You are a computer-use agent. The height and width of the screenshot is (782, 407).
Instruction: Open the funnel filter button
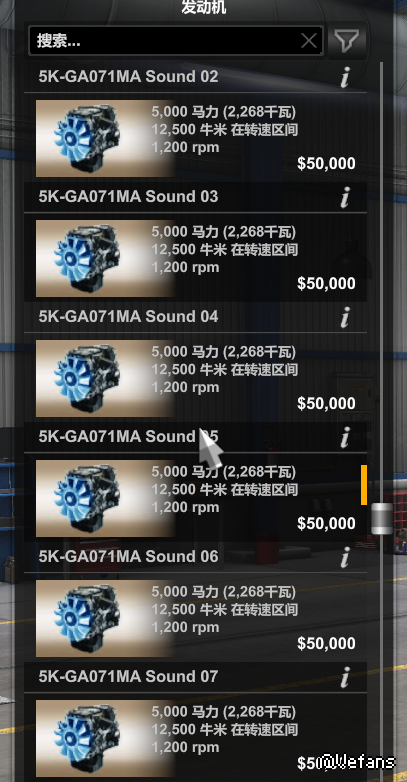[347, 40]
